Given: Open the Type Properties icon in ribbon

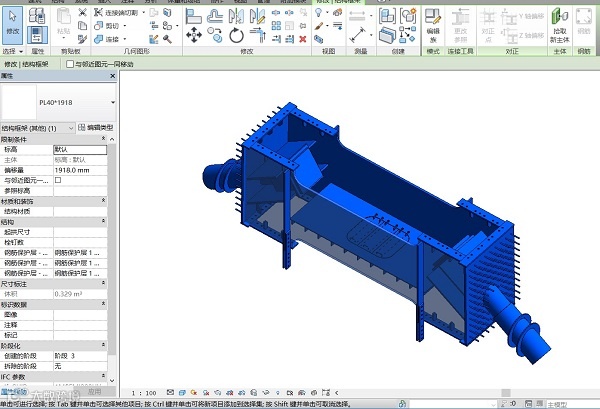Looking at the screenshot, I should [x=37, y=16].
